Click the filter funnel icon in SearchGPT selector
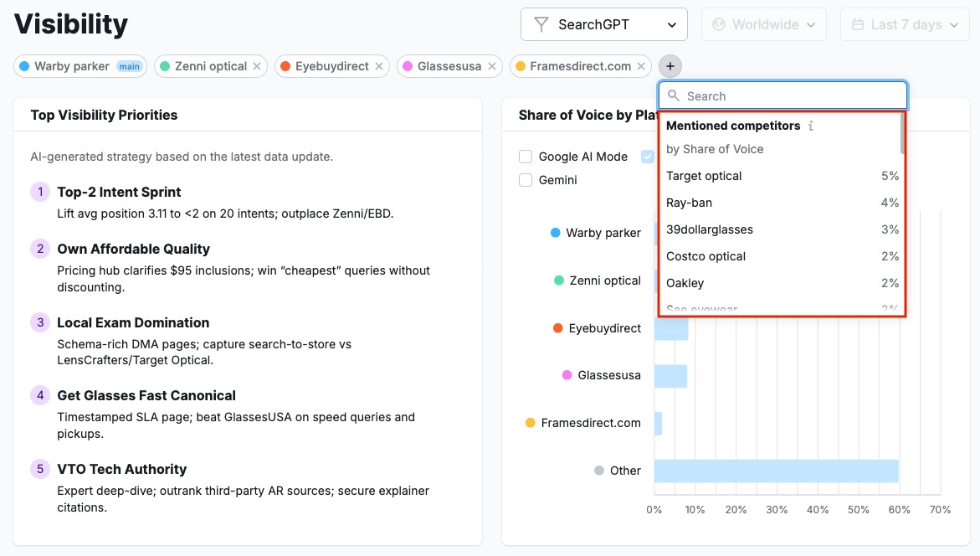The height and width of the screenshot is (556, 980). 541,24
